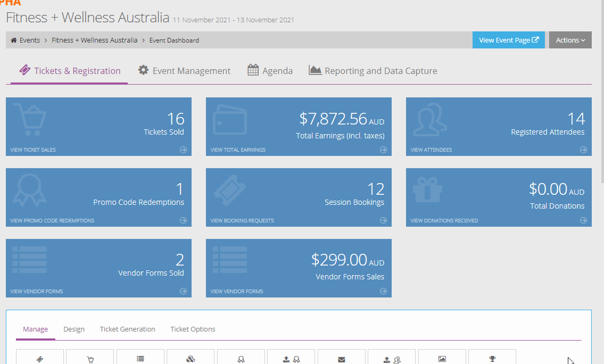
Task: Click Fitness + Wellness Australia breadcrumb link
Action: [94, 40]
